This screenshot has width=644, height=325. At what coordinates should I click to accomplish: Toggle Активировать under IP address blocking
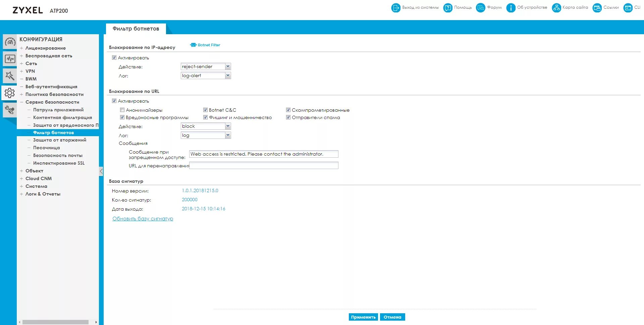click(x=114, y=58)
